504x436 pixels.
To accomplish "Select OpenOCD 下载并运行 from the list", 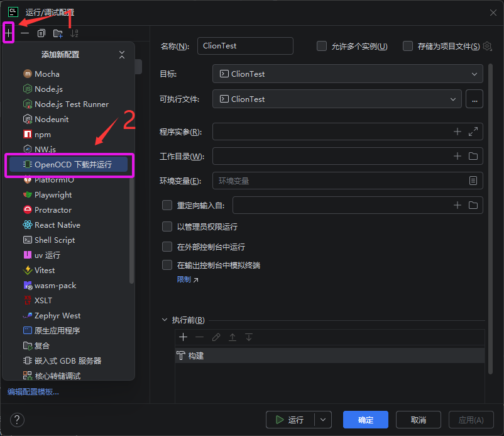I will (x=68, y=165).
